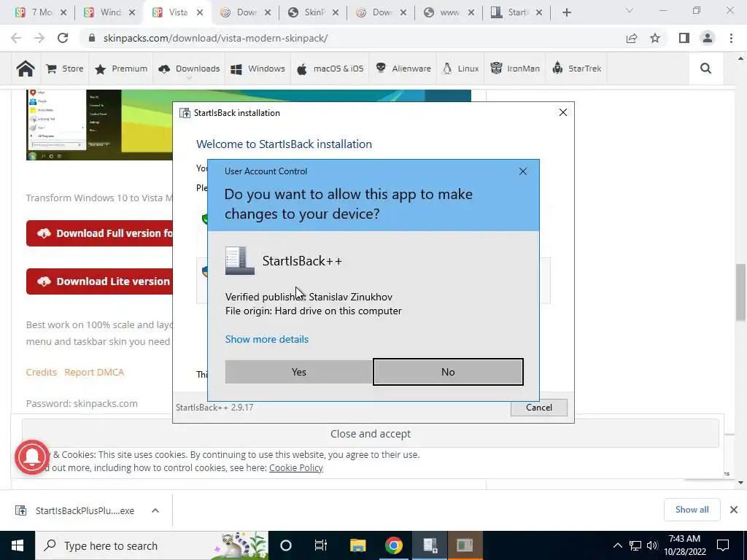Click the network tray icon
This screenshot has height=560, width=747.
coord(635,545)
